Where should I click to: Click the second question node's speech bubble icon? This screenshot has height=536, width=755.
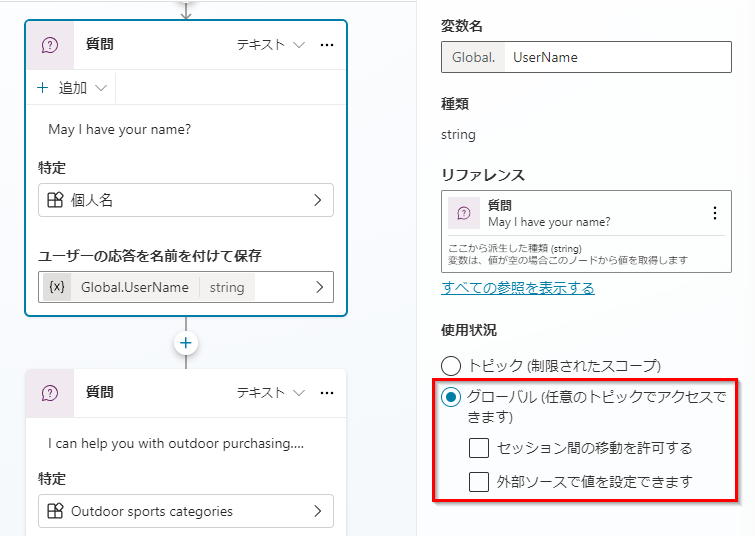[x=50, y=393]
